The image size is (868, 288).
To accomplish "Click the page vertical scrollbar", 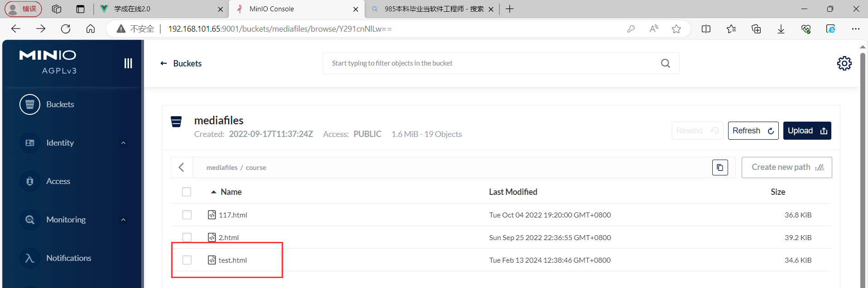I will point(863,170).
